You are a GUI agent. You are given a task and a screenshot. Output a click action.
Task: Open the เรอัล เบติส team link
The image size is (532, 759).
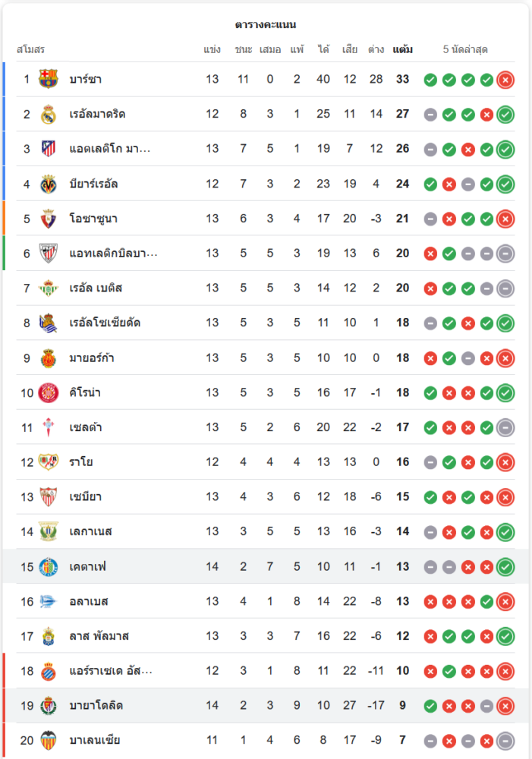coord(96,288)
